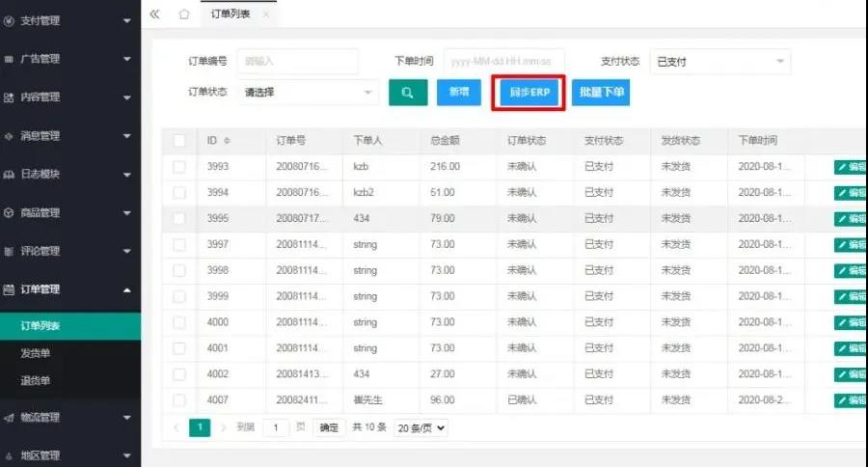This screenshot has height=467, width=868.
Task: Click the edit button for order 4001
Action: [x=851, y=348]
